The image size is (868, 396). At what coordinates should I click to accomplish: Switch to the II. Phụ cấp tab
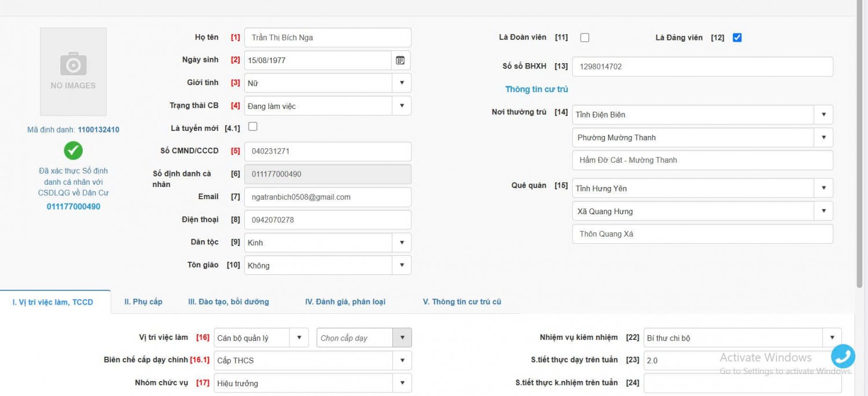pos(143,302)
